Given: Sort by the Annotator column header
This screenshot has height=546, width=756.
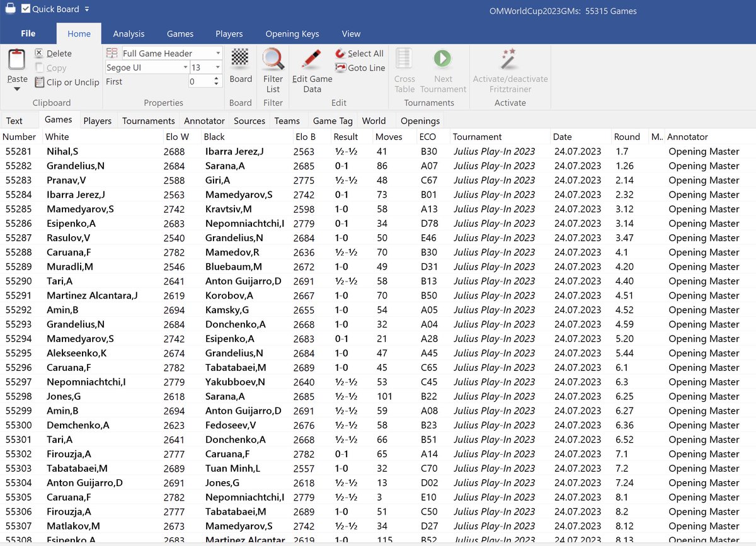Looking at the screenshot, I should 688,137.
